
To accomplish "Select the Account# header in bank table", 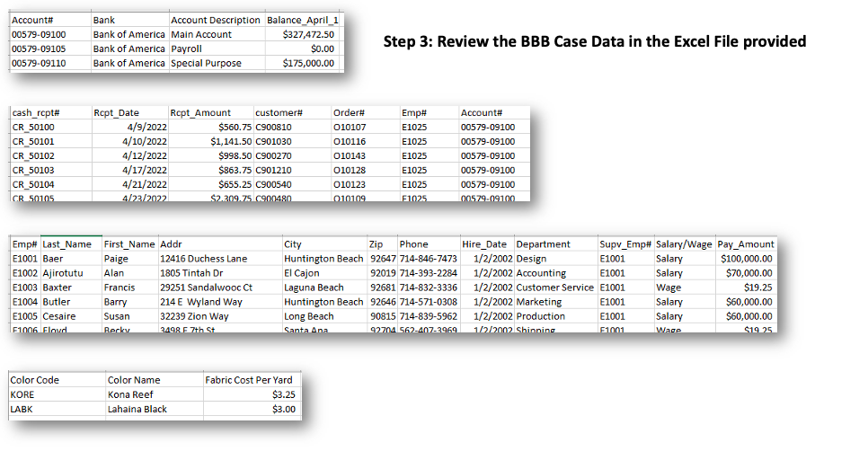I will (x=32, y=20).
